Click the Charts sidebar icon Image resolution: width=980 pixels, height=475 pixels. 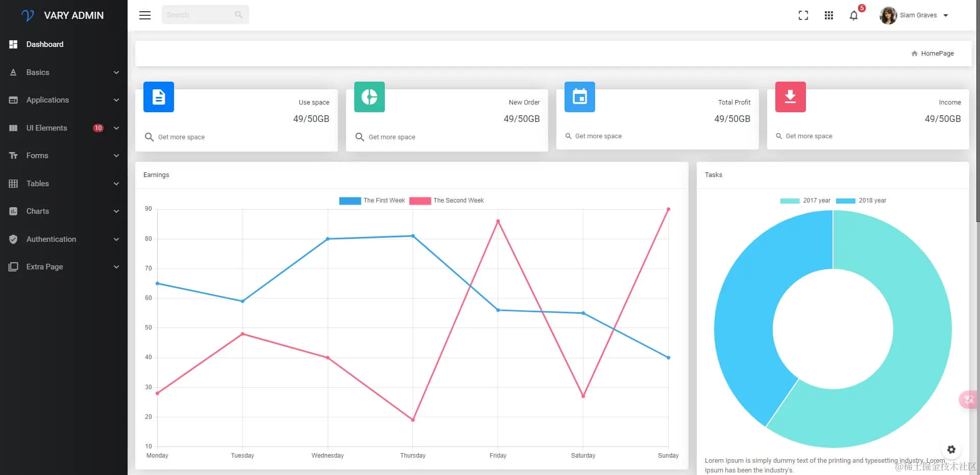[x=13, y=211]
